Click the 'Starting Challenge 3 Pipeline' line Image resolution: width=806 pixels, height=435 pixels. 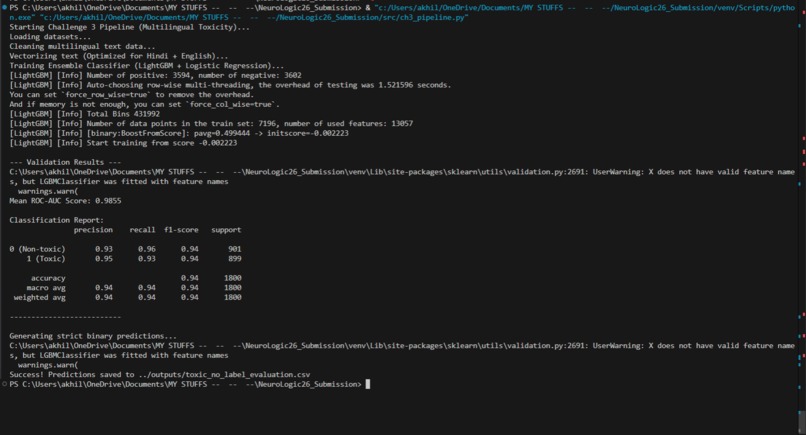[x=129, y=27]
